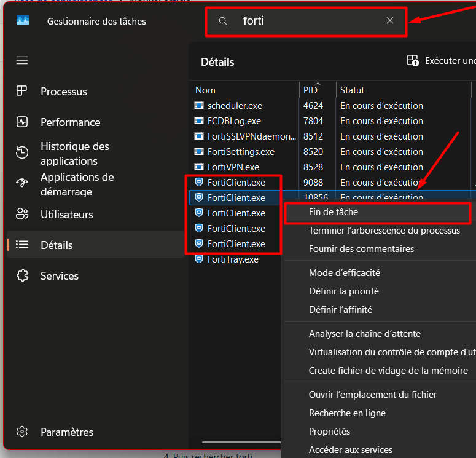Choose Fin de tâche in context menu
This screenshot has width=476, height=458.
coord(378,212)
